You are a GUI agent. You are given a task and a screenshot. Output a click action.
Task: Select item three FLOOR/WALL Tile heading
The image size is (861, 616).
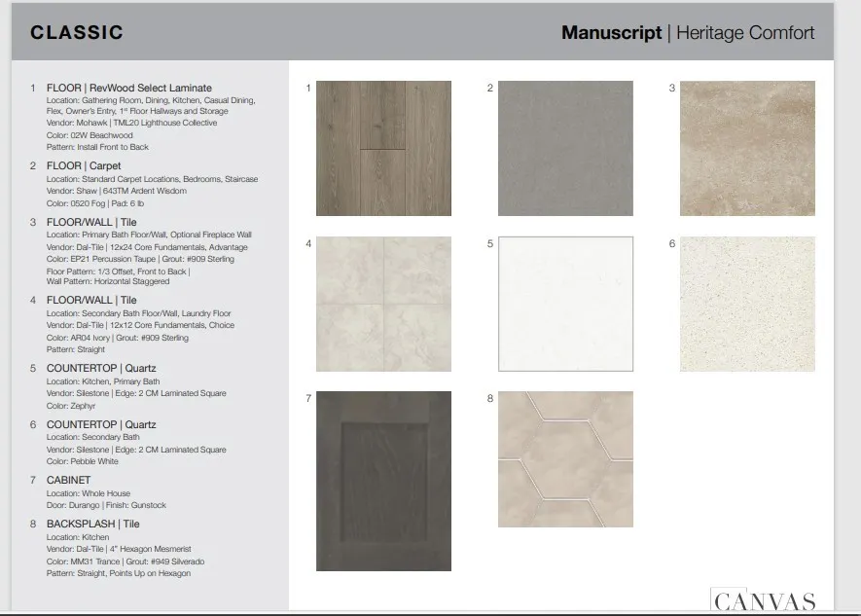click(x=91, y=222)
